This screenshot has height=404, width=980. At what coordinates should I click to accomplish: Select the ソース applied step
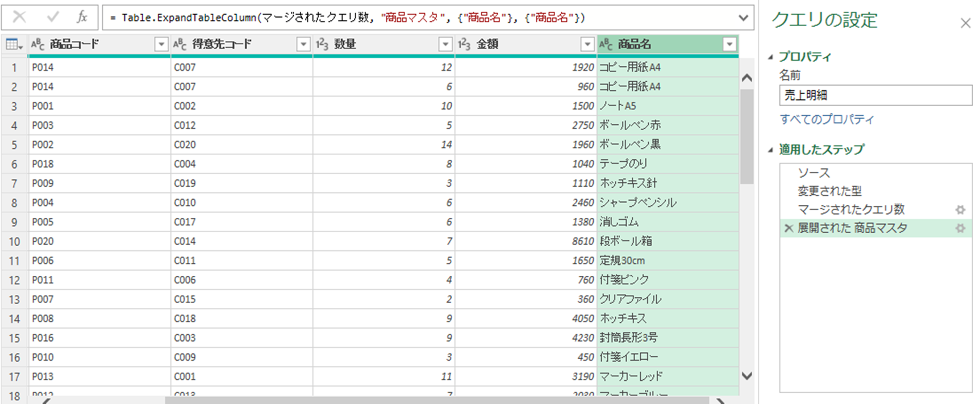pyautogui.click(x=814, y=173)
